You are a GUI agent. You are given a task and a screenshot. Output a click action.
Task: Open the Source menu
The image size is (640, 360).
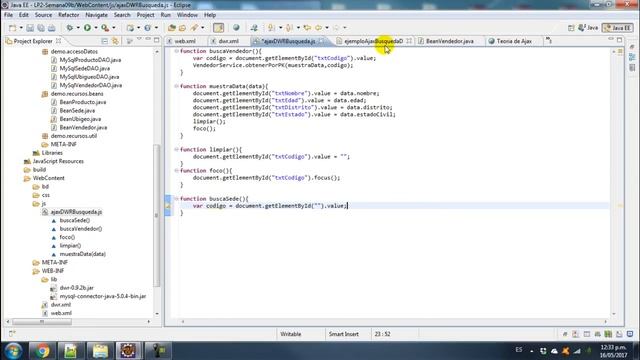43,15
